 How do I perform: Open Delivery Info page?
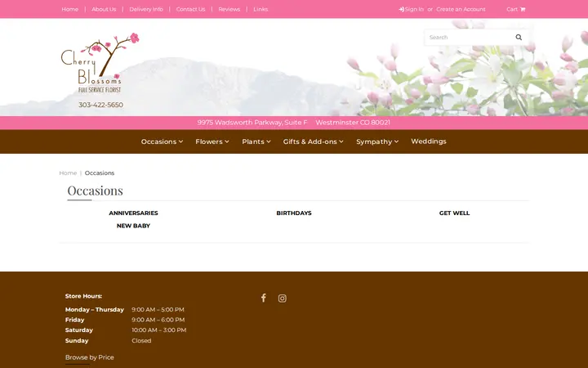click(x=146, y=9)
